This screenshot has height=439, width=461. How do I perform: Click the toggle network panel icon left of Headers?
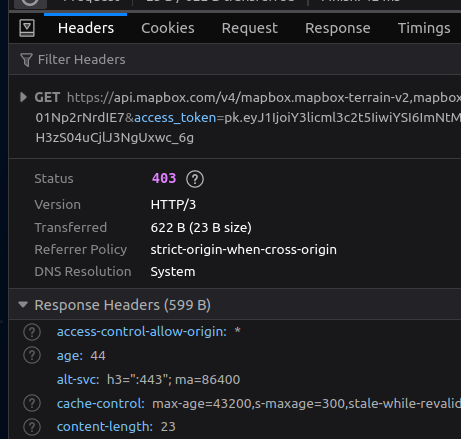(27, 28)
